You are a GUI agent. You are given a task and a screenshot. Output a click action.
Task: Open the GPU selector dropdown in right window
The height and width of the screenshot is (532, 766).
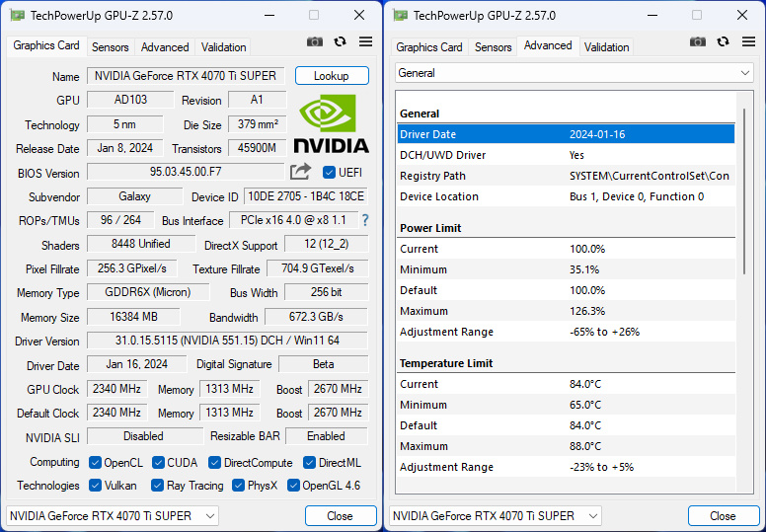(495, 516)
